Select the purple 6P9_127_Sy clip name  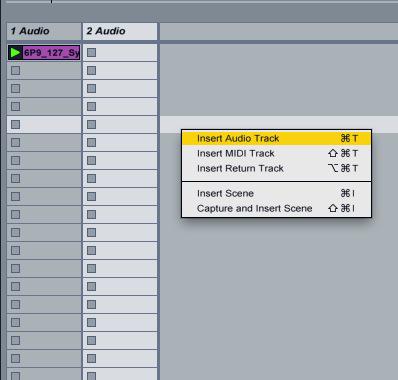(x=51, y=53)
